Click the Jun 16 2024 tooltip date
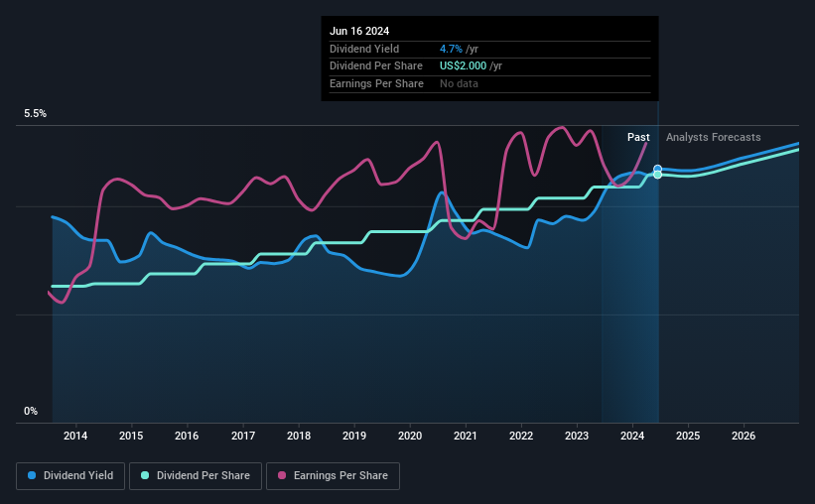This screenshot has height=504, width=815. (359, 31)
